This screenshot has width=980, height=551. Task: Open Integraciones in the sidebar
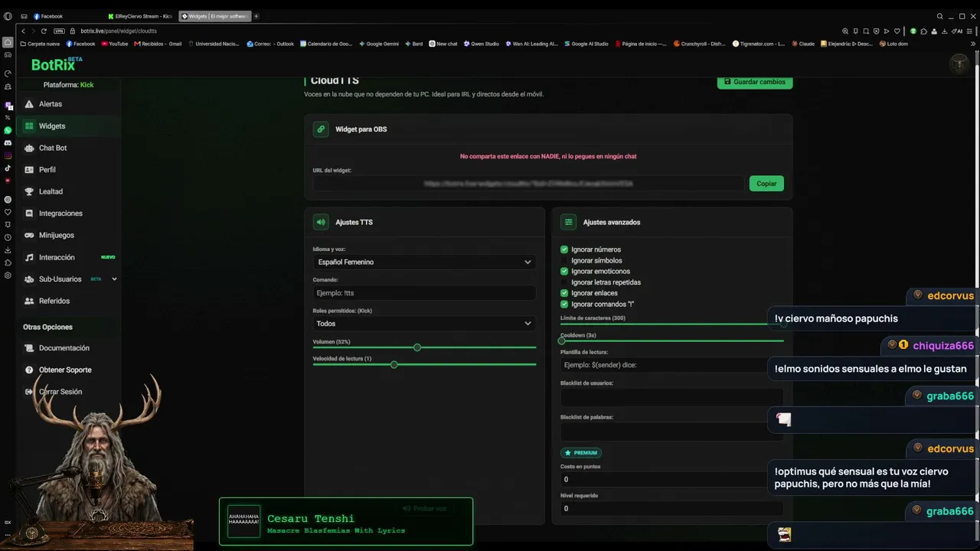pyautogui.click(x=69, y=214)
